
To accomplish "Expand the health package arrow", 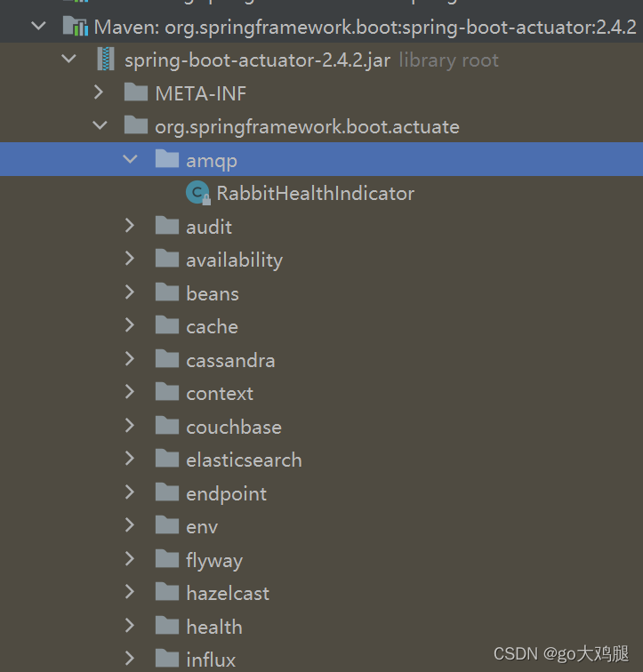I will pyautogui.click(x=130, y=625).
